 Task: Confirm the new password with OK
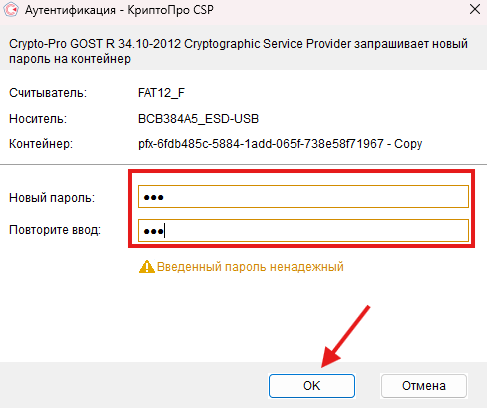[312, 386]
